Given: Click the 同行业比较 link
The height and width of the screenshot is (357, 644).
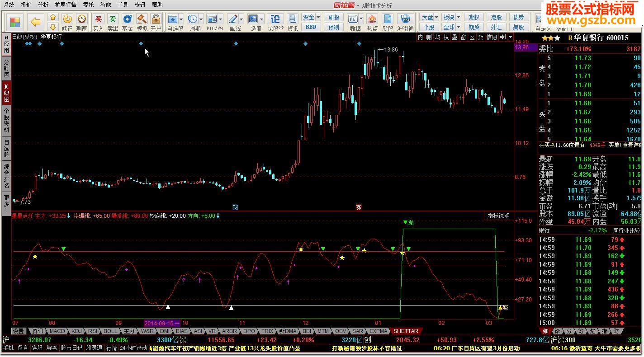Looking at the screenshot, I should tap(626, 230).
